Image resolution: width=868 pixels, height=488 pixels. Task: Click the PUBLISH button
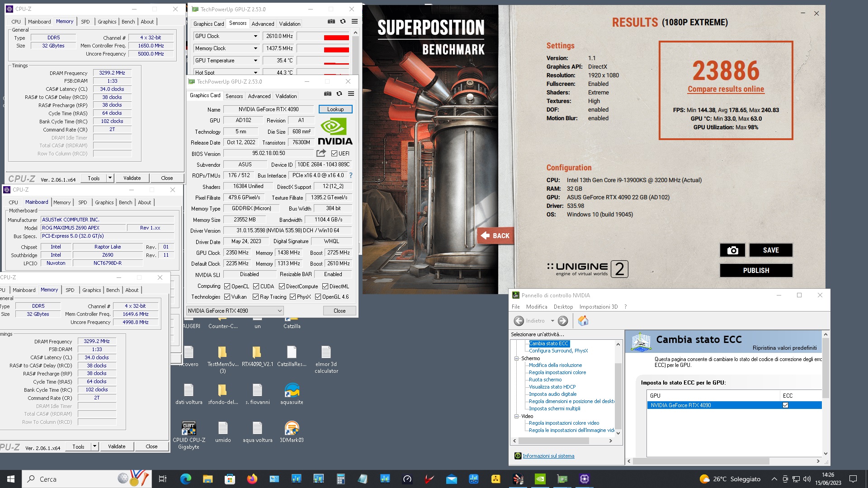756,270
